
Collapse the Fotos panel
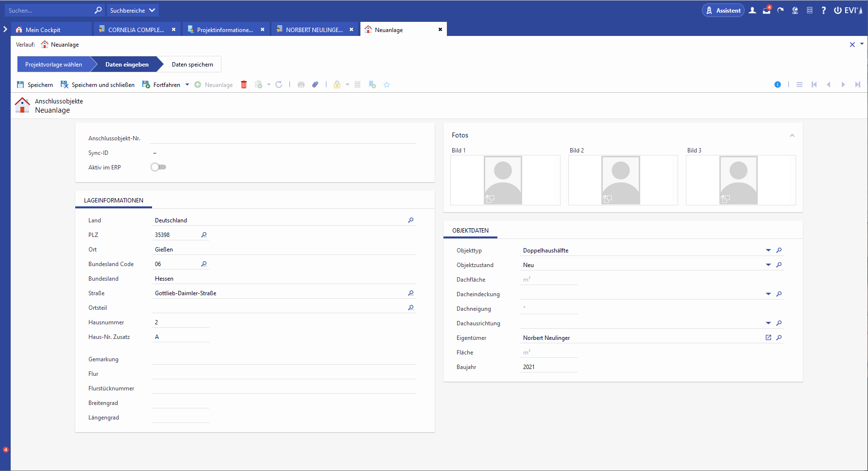[792, 135]
